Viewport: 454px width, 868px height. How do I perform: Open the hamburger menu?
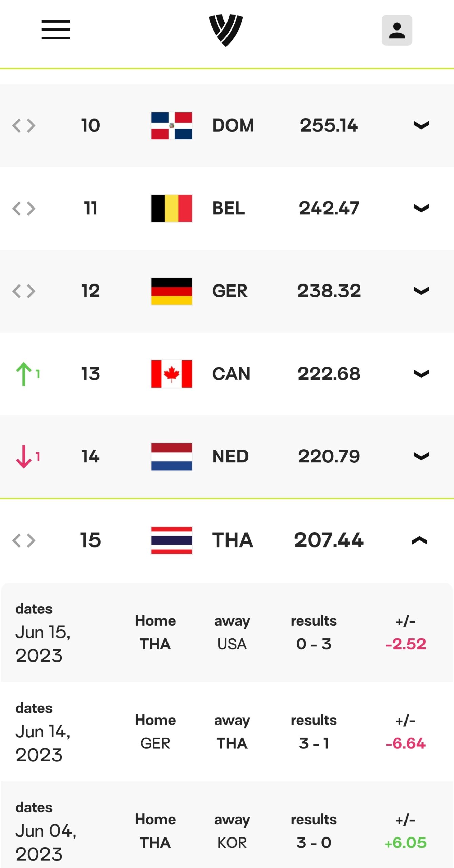coord(56,29)
